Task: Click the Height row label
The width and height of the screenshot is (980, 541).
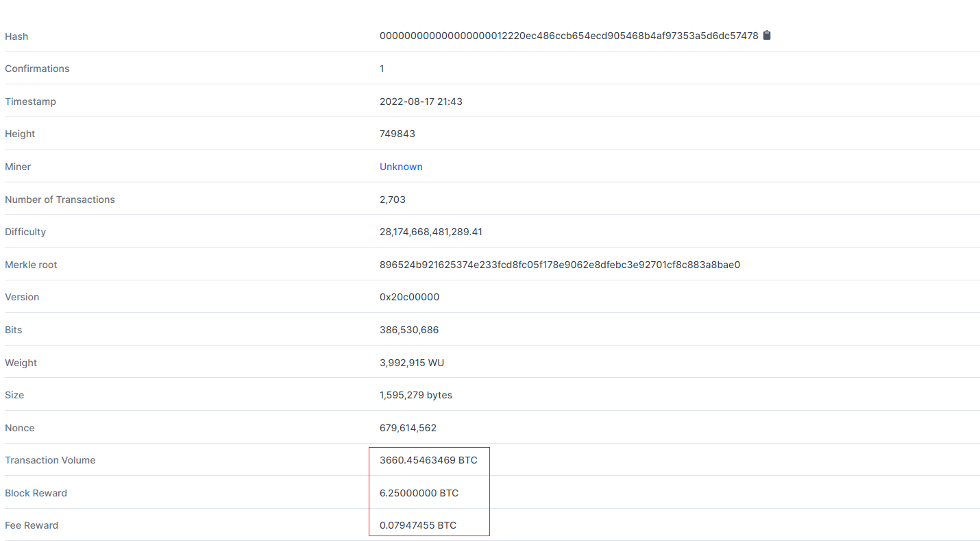Action: (20, 134)
